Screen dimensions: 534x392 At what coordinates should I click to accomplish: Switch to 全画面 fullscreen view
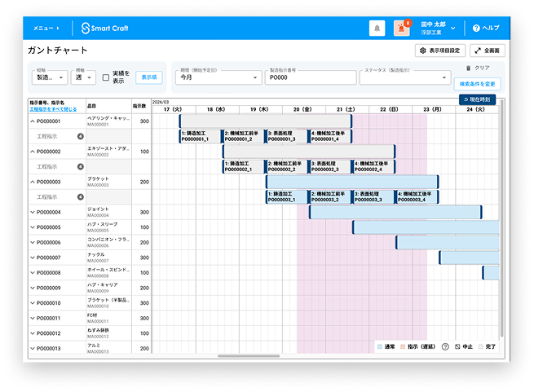(488, 51)
